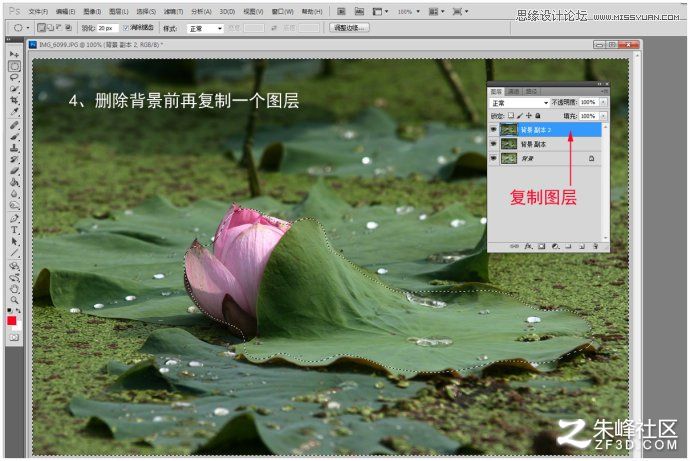Choose Add to Selection mode
Image resolution: width=690 pixels, height=461 pixels.
pyautogui.click(x=50, y=28)
